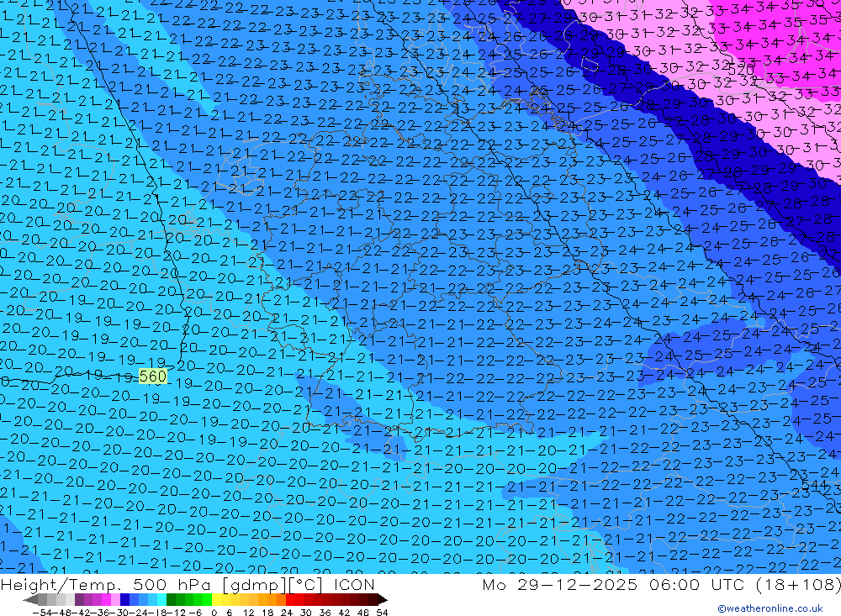Select the dark blue legend color segment
841x616 pixels.
pyautogui.click(x=125, y=599)
